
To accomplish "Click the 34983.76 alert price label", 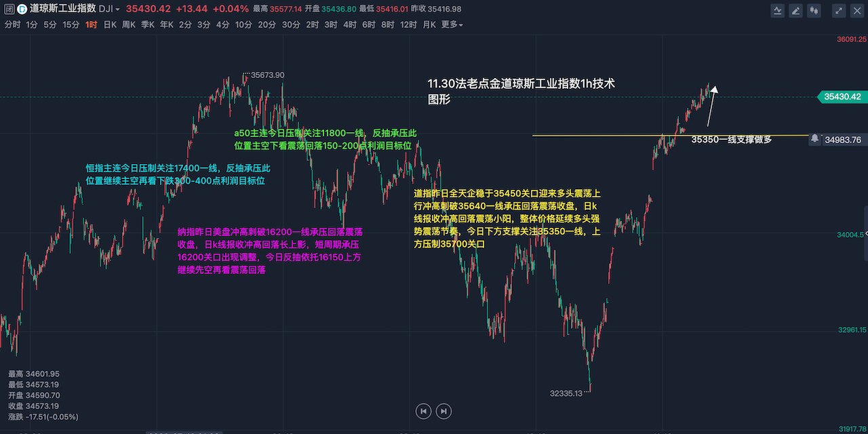I will point(844,140).
